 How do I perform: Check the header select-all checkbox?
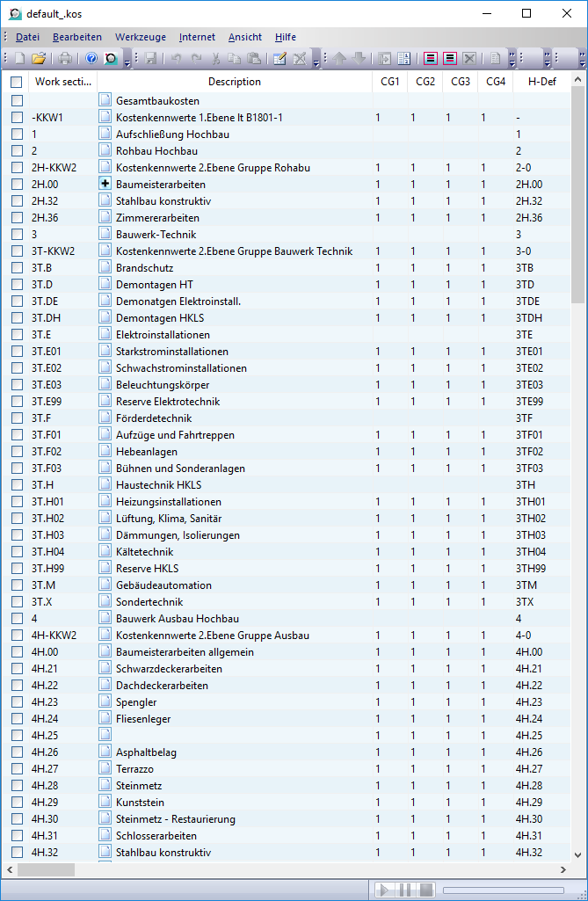tap(16, 82)
